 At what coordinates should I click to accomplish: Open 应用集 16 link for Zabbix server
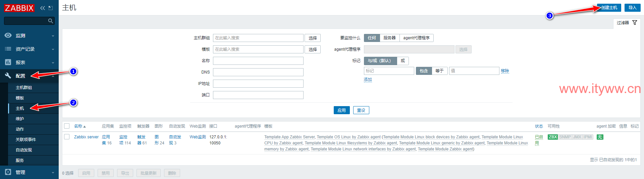click(x=107, y=140)
